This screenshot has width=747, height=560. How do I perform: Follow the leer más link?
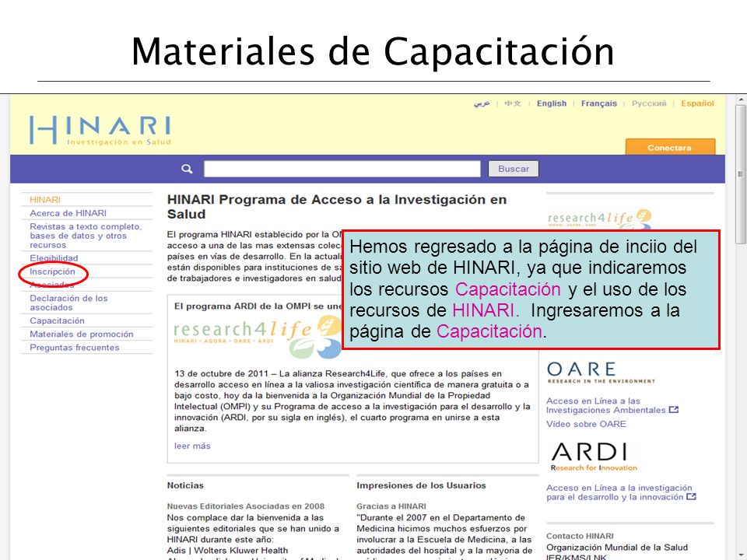pos(192,446)
